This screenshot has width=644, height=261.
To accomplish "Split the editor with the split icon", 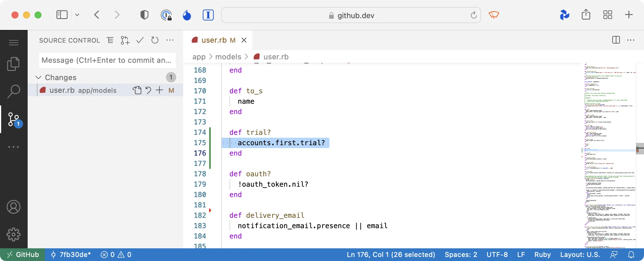I will click(x=616, y=40).
